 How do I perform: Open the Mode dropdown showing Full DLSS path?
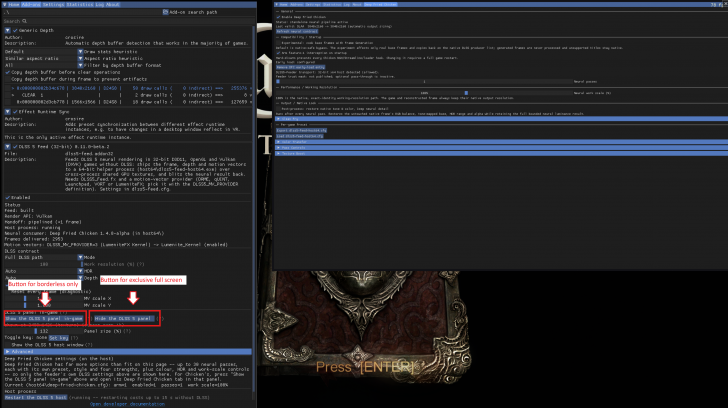click(x=44, y=257)
